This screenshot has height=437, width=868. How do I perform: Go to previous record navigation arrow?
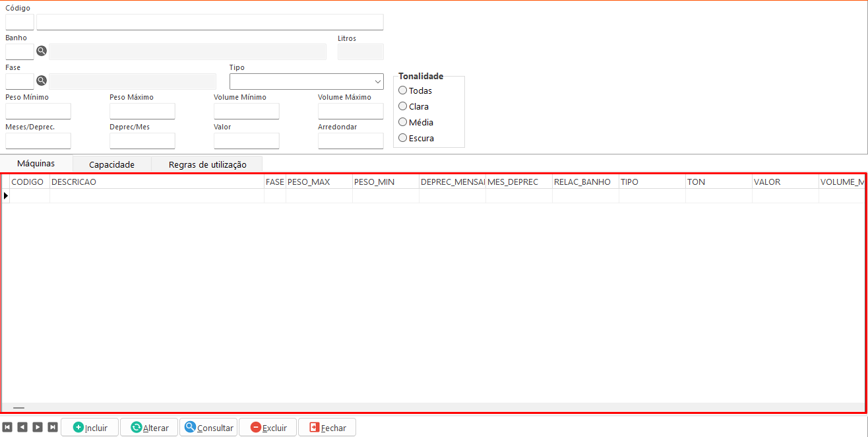(22, 428)
